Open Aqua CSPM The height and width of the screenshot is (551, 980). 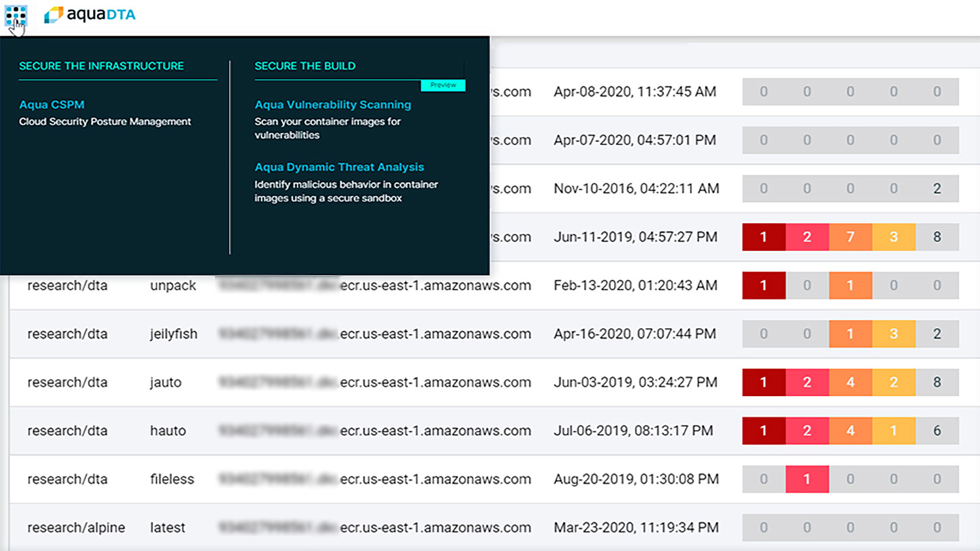tap(52, 105)
